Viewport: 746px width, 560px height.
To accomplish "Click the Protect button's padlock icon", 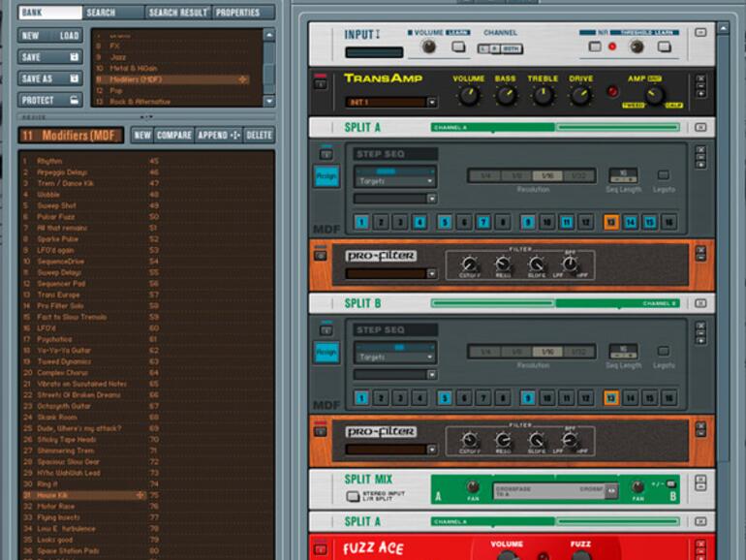I will (x=74, y=100).
